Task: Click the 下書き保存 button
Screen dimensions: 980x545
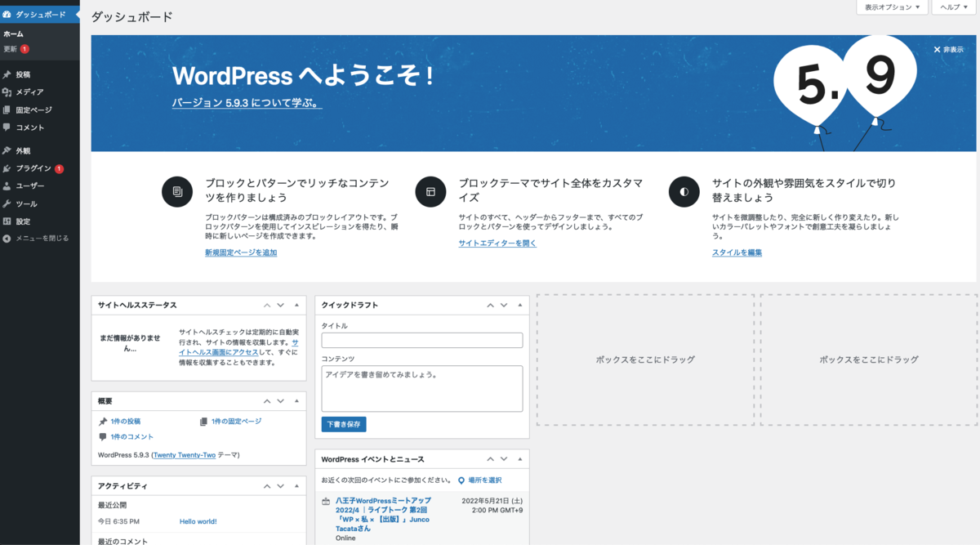Action: pyautogui.click(x=344, y=424)
